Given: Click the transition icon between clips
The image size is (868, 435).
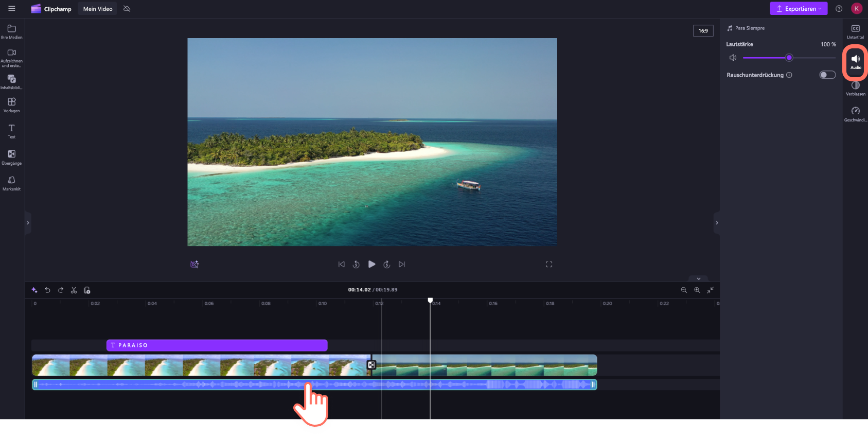Looking at the screenshot, I should click(371, 365).
